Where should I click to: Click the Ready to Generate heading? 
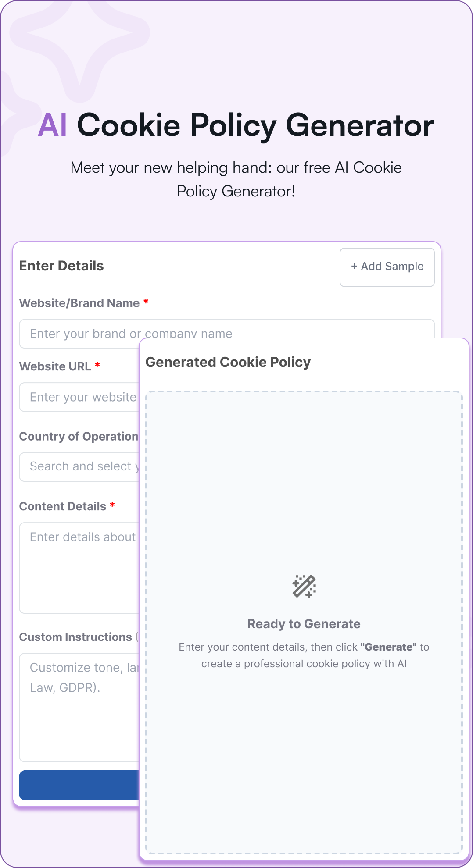(x=305, y=623)
